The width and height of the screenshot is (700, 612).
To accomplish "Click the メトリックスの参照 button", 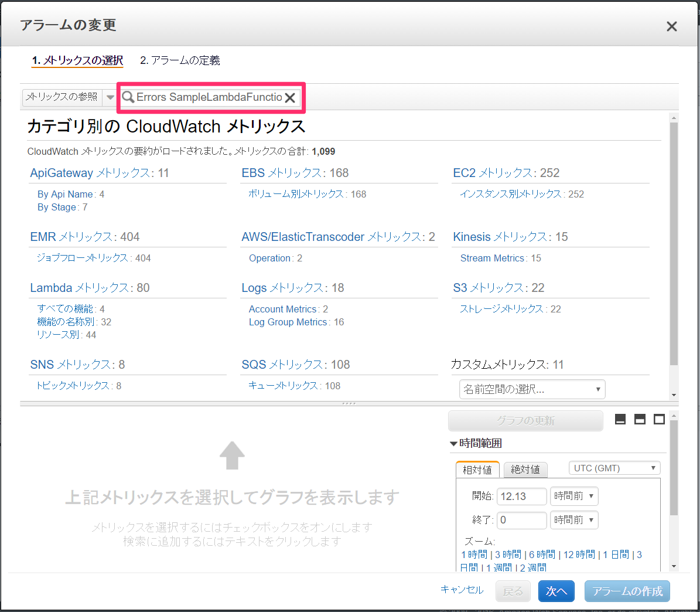I will click(62, 97).
